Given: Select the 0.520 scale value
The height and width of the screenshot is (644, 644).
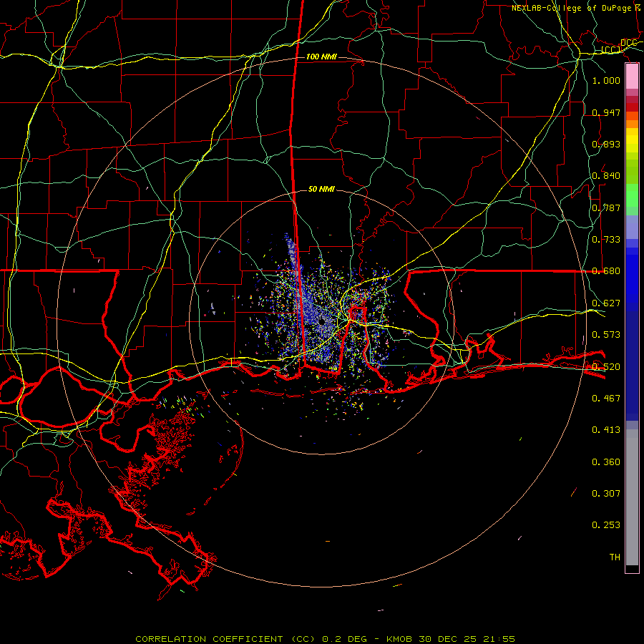Looking at the screenshot, I should (x=606, y=366).
